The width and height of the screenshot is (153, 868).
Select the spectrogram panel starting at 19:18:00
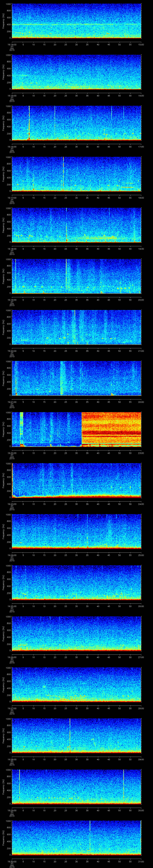77,225
